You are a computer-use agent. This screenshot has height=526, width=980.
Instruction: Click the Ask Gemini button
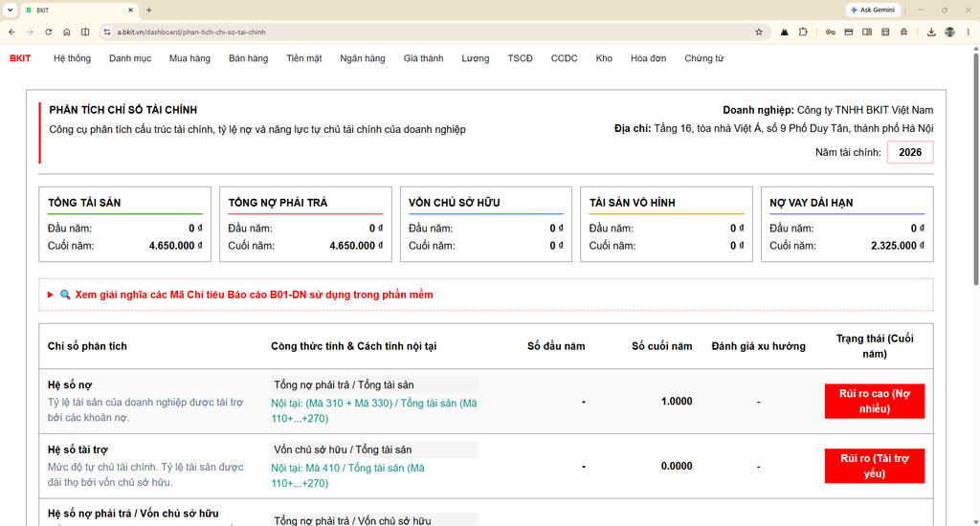click(x=873, y=10)
